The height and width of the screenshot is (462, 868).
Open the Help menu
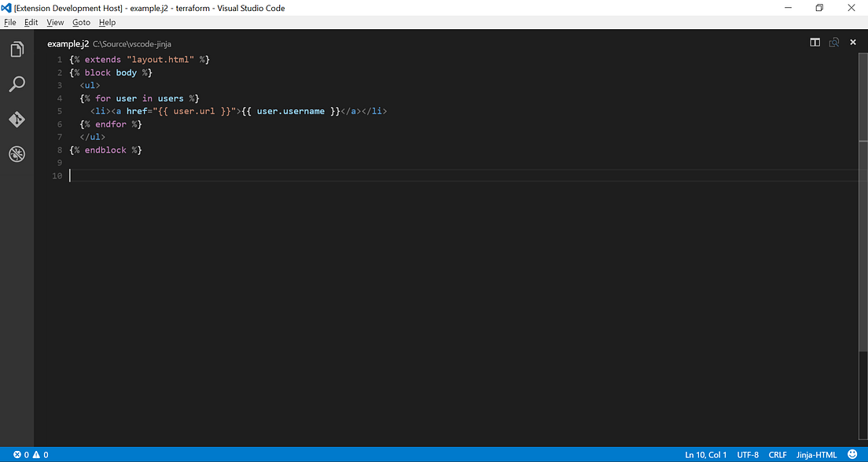point(107,22)
